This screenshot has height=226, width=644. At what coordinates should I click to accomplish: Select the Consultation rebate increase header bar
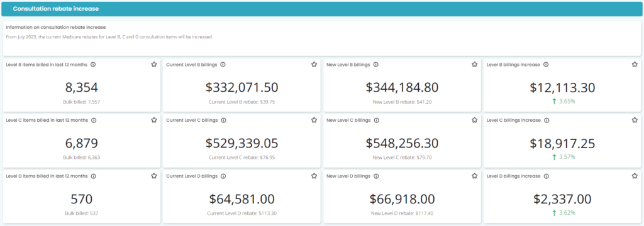[x=322, y=9]
